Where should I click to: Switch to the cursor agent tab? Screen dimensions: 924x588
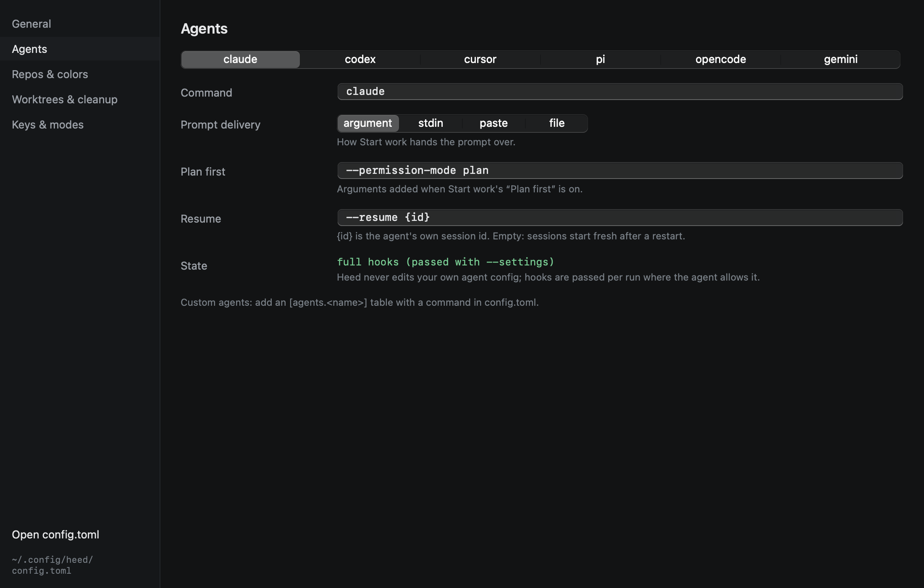(480, 60)
